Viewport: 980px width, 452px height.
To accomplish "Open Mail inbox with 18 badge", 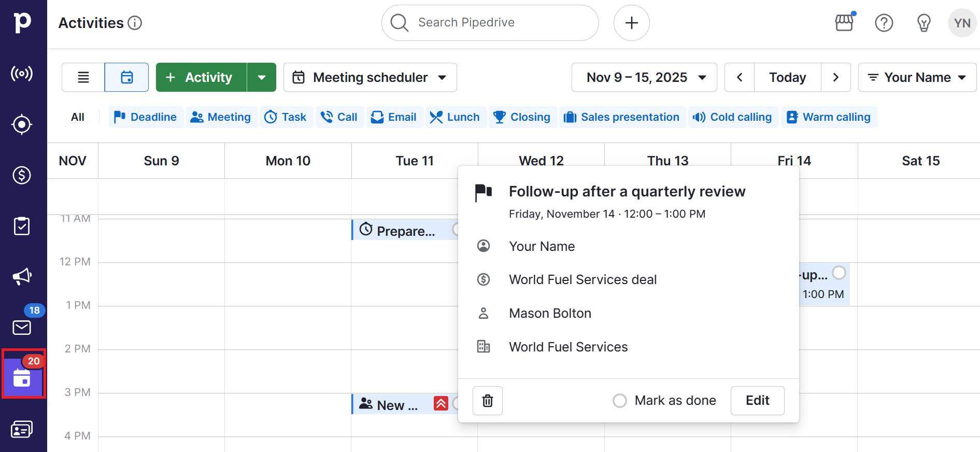I will 22,327.
